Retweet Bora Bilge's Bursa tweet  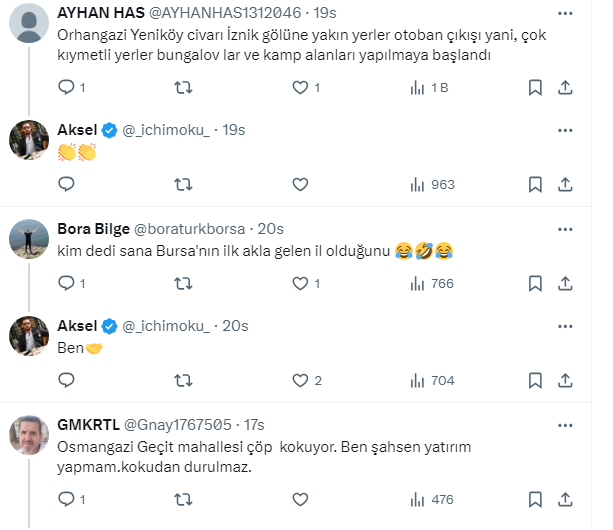184,283
